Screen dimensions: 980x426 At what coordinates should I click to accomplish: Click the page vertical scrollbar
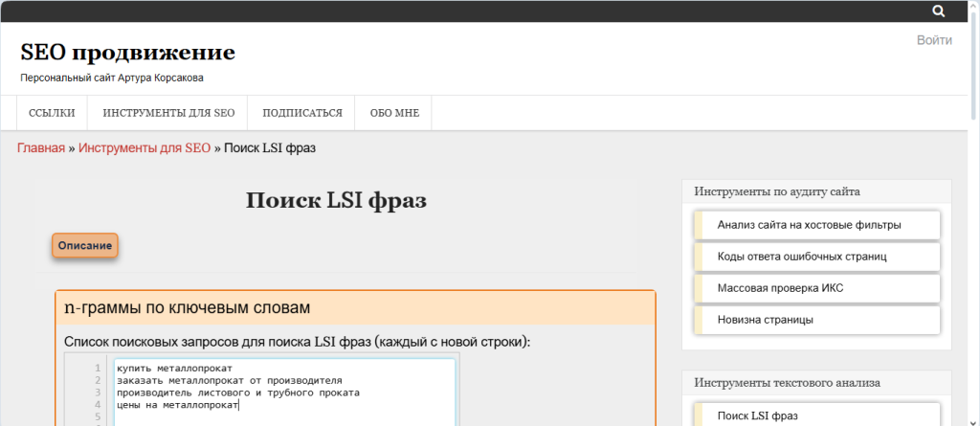[972, 239]
